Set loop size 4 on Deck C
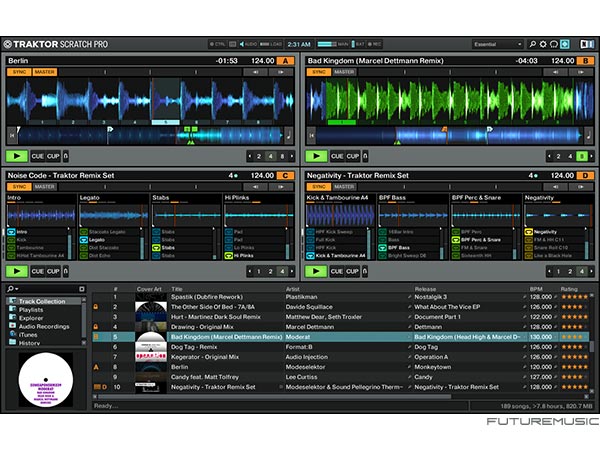The image size is (600, 450). (282, 271)
